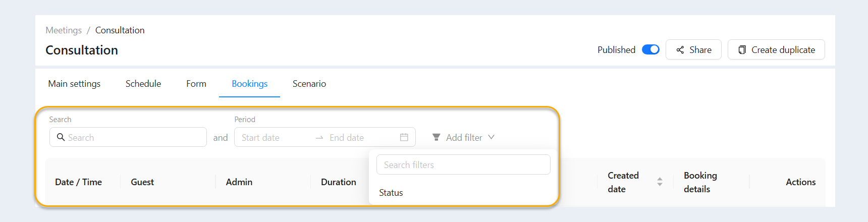Click the magnifier icon in Search box
The image size is (868, 222).
tap(61, 137)
